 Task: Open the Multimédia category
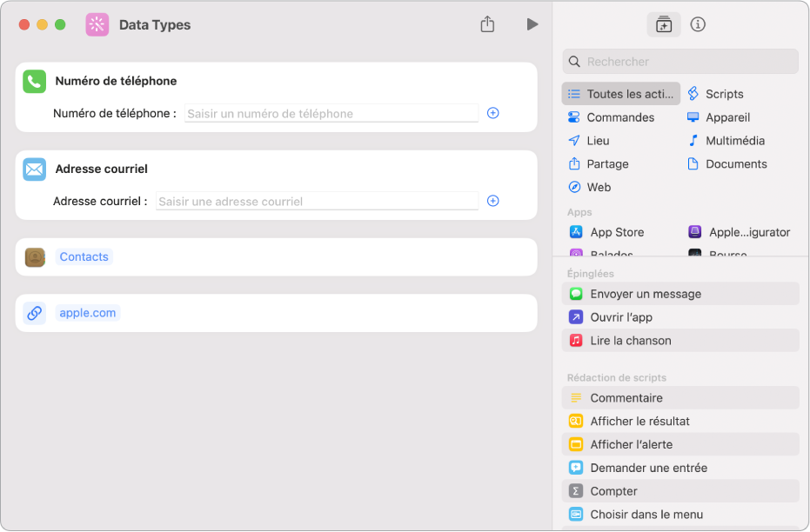[x=726, y=140]
